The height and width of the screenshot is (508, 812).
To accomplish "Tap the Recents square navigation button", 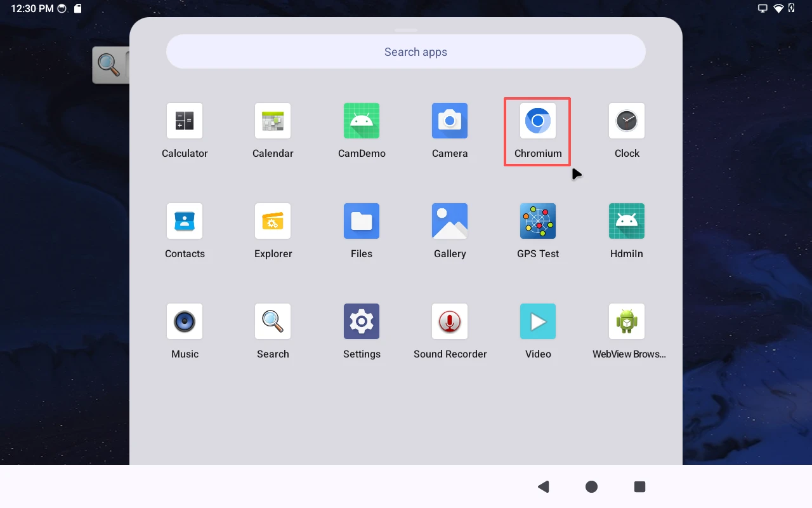I will click(x=639, y=486).
